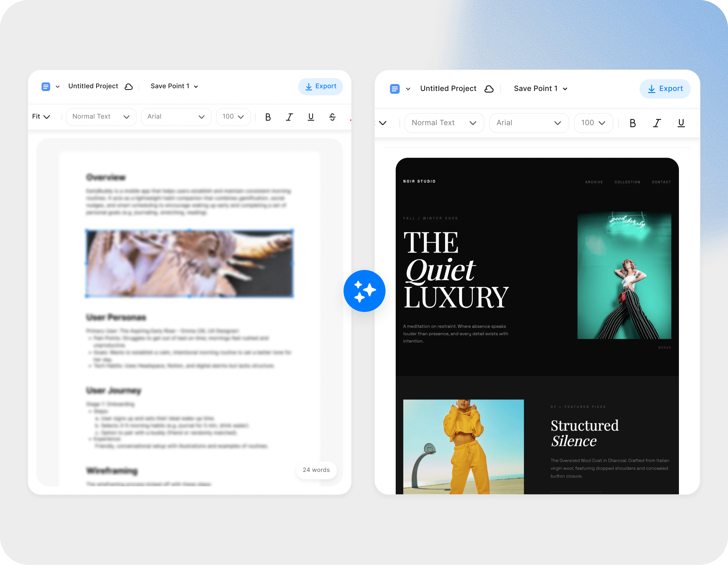Toggle Italic formatting in left editor
728x565 pixels.
tap(289, 117)
